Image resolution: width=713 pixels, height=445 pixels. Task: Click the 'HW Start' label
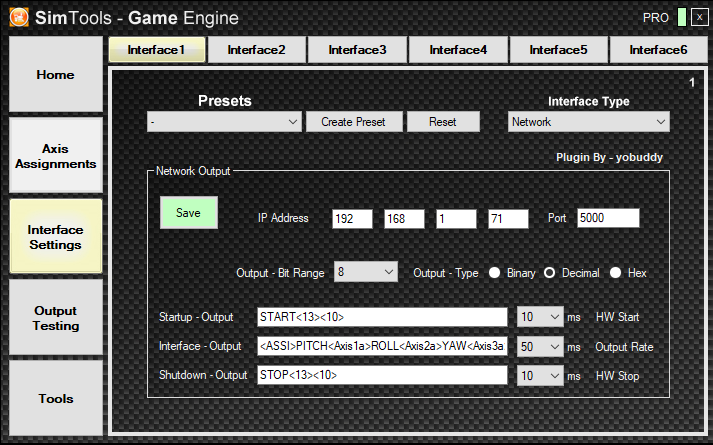[x=618, y=317]
